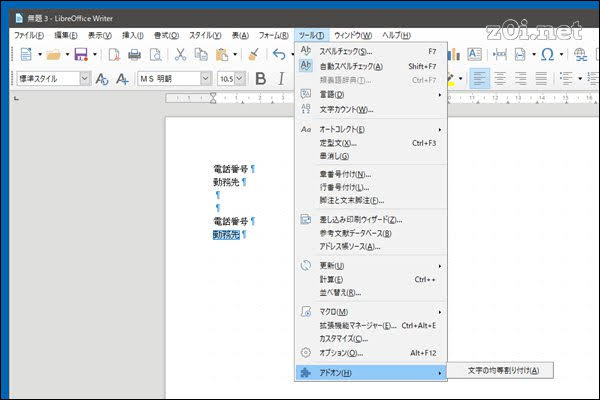600x400 pixels.
Task: Click the Copy icon
Action: pyautogui.click(x=201, y=54)
